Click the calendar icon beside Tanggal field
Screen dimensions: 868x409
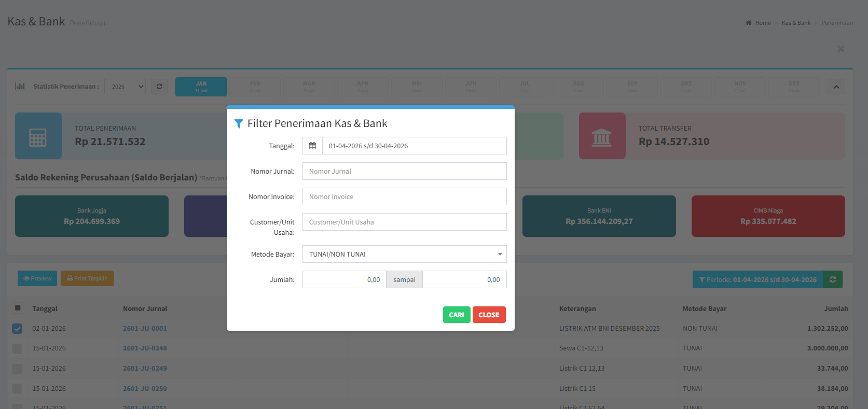[x=312, y=146]
